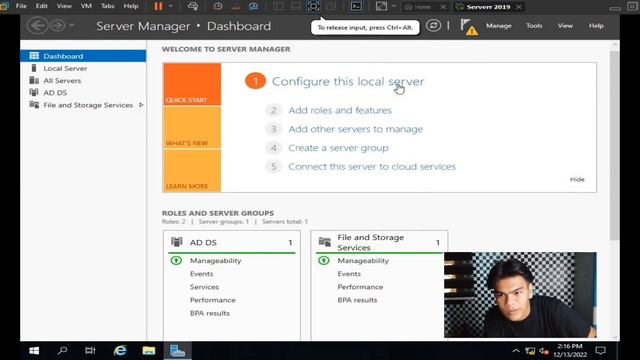
Task: Open the VMware console view icon
Action: (x=356, y=6)
